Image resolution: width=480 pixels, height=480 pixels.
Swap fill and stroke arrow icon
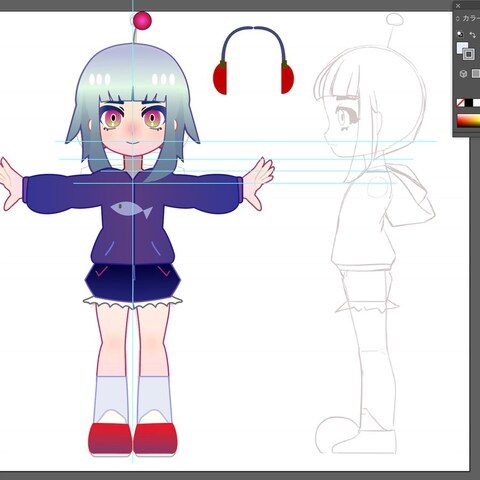473,35
